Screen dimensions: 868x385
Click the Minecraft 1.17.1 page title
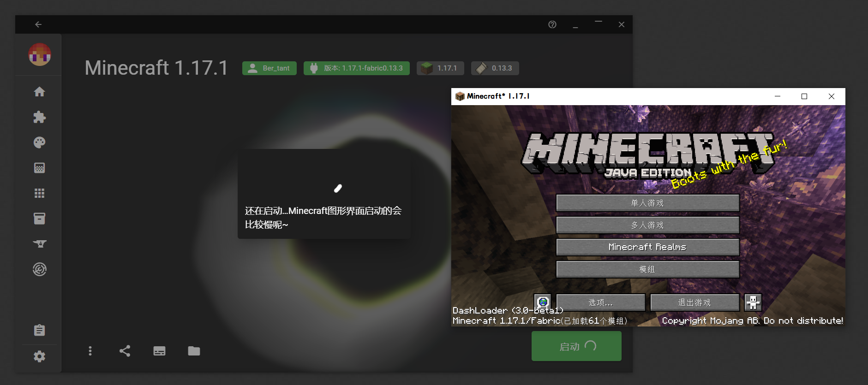(156, 68)
